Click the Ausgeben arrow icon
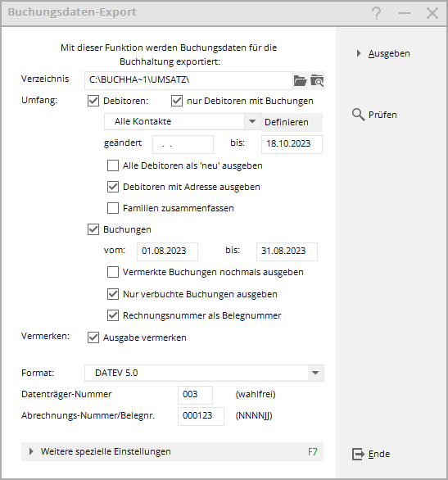The width and height of the screenshot is (448, 480). click(x=359, y=53)
